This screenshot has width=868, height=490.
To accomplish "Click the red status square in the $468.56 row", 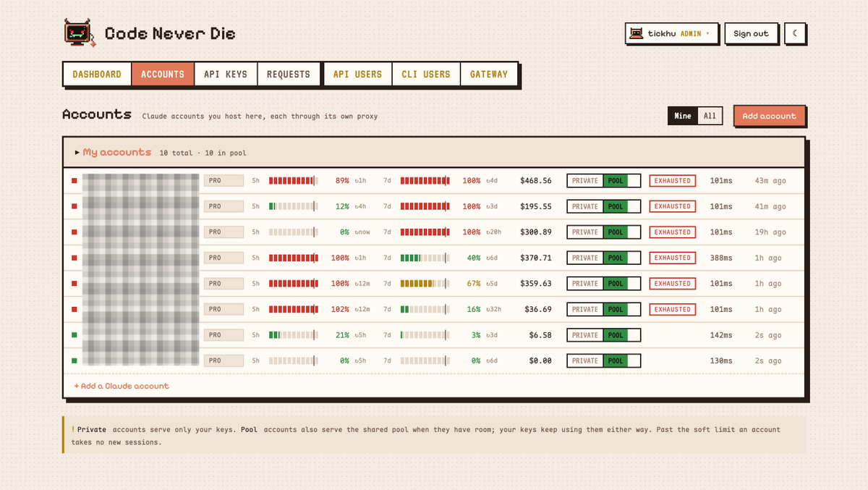I will pos(74,181).
